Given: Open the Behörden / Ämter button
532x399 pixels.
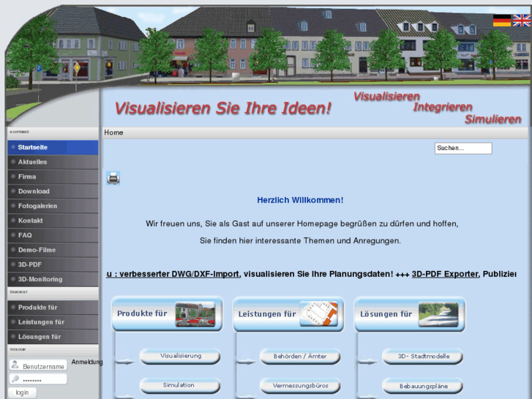Looking at the screenshot, I should [300, 357].
